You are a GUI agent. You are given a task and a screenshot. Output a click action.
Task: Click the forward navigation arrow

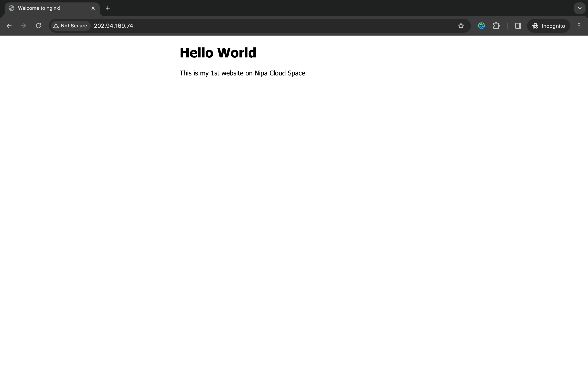click(x=23, y=26)
